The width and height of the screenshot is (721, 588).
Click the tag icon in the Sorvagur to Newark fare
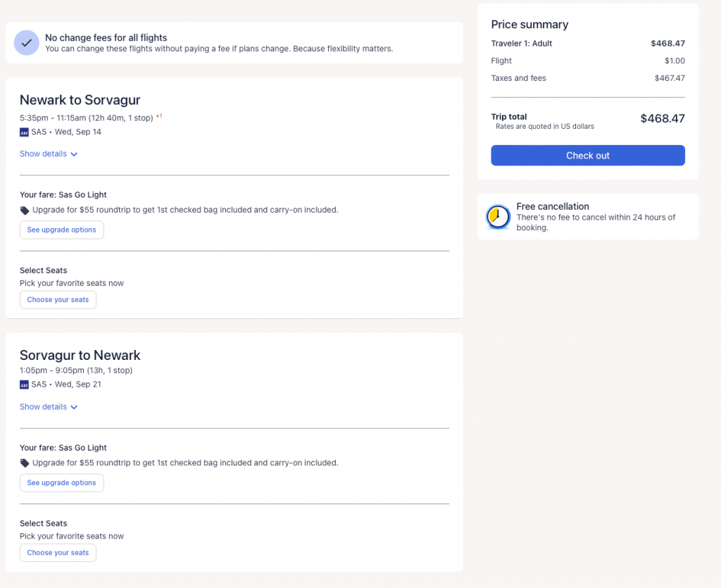tap(25, 463)
